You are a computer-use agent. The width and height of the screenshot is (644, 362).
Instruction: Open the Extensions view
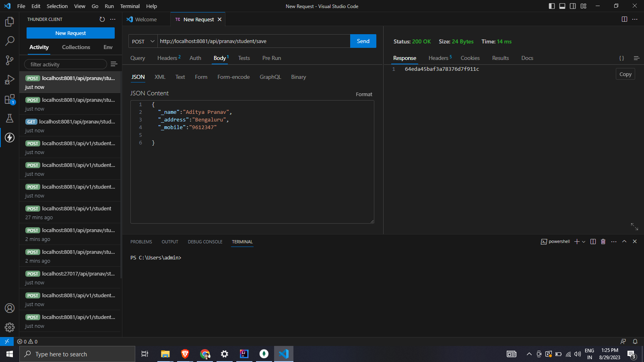tap(9, 99)
